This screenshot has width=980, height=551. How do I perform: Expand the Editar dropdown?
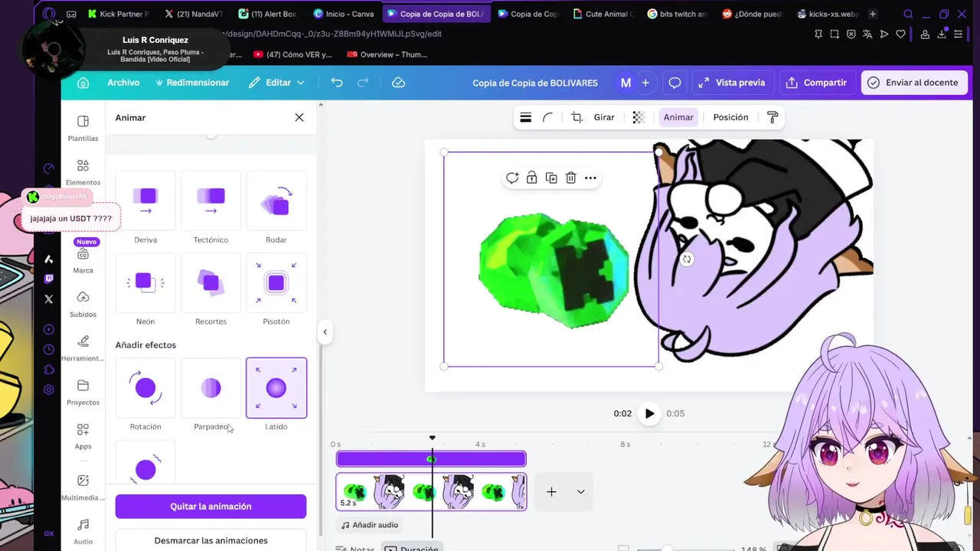[276, 83]
